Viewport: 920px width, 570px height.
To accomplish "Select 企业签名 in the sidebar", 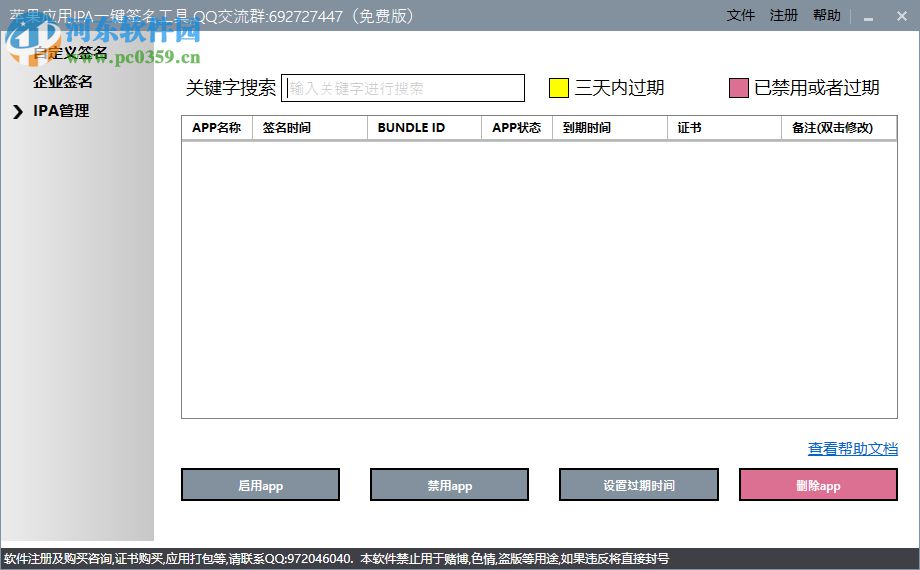I will 63,82.
